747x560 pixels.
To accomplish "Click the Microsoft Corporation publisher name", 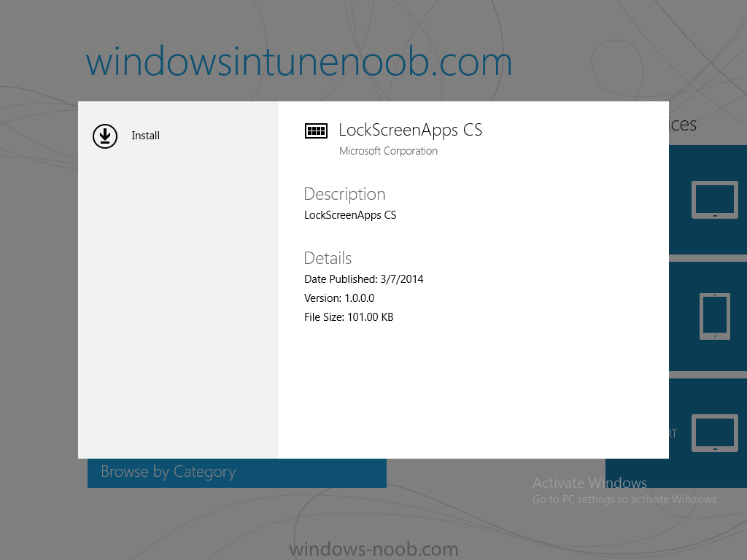I will 388,151.
